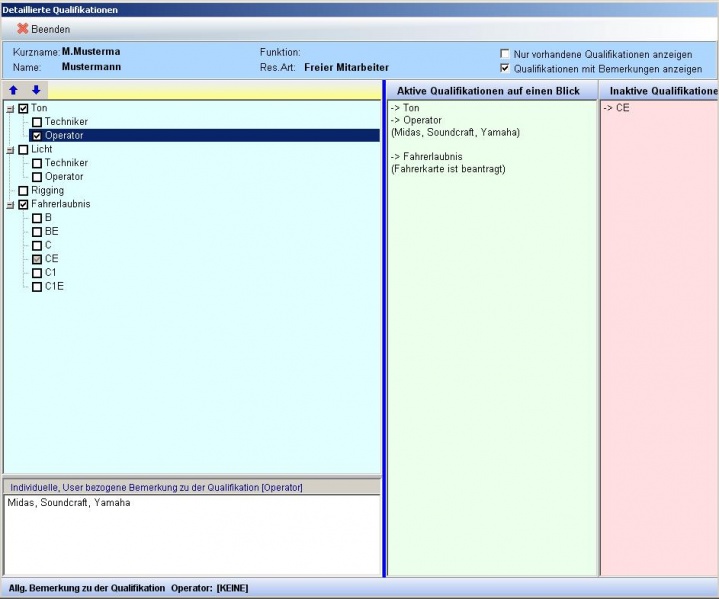Screen dimensions: 719x599
Task: Click the yellow bar beside arrows
Action: [214, 90]
